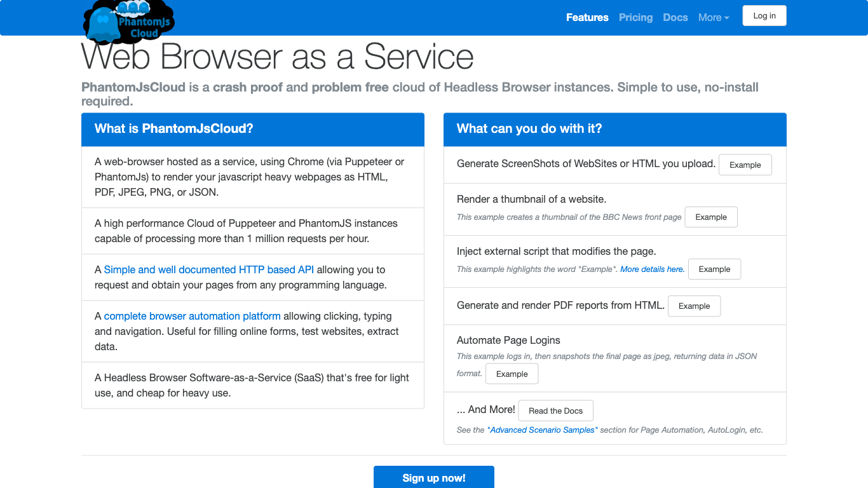Click the high performance Cloud of Puppeteer item
868x488 pixels.
[253, 231]
